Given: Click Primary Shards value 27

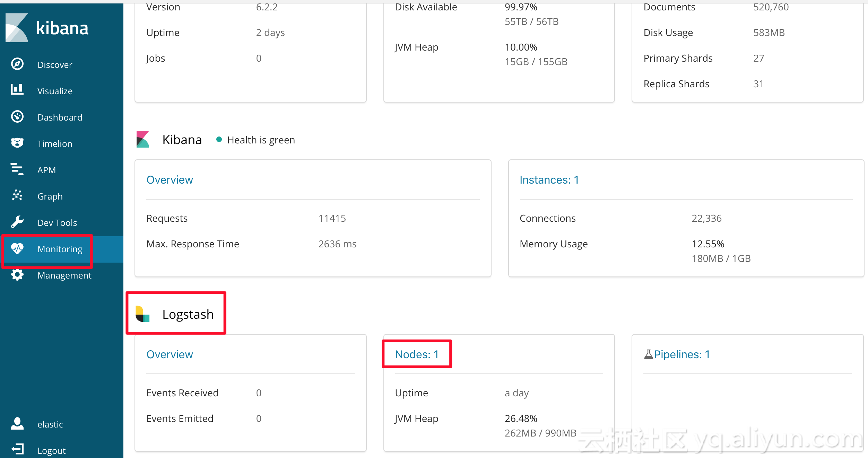Looking at the screenshot, I should tap(758, 58).
